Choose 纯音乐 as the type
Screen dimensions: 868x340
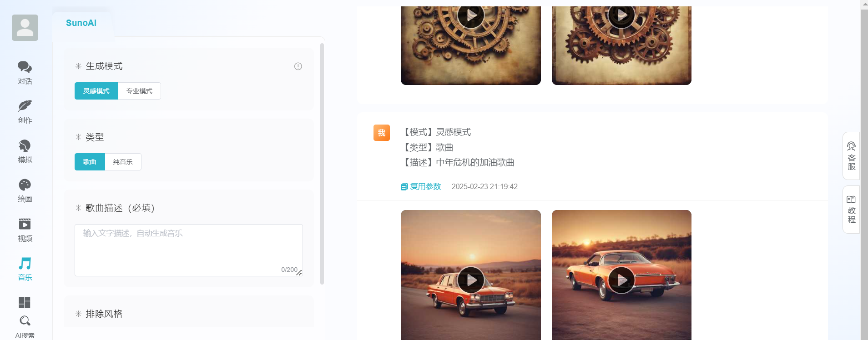(x=123, y=162)
